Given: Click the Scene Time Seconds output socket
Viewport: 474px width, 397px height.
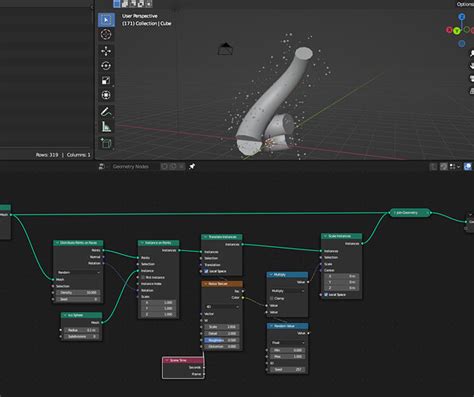Looking at the screenshot, I should (x=204, y=367).
